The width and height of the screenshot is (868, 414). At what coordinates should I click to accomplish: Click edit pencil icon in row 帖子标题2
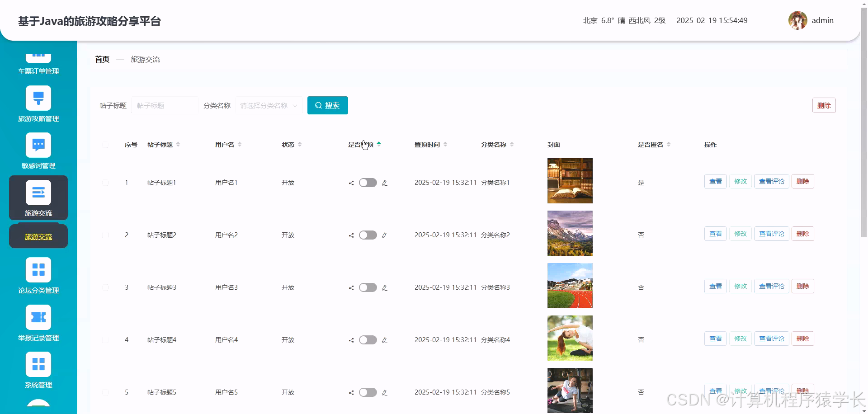coord(385,235)
